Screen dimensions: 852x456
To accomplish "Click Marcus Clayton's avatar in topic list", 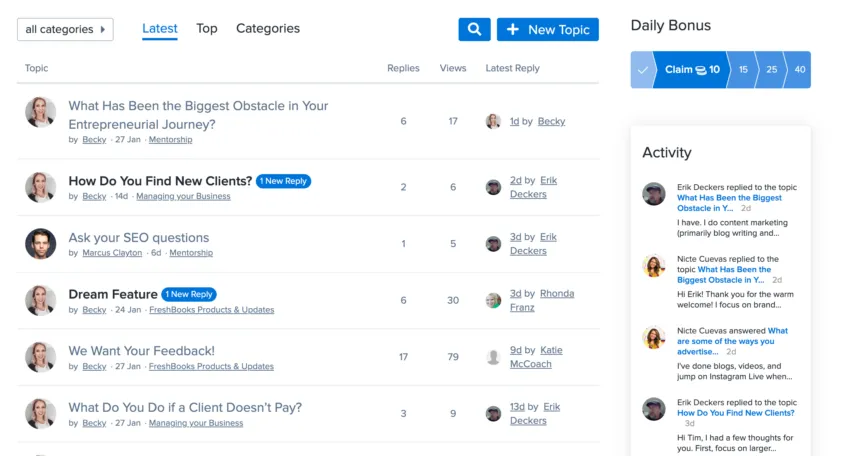I will pos(40,244).
